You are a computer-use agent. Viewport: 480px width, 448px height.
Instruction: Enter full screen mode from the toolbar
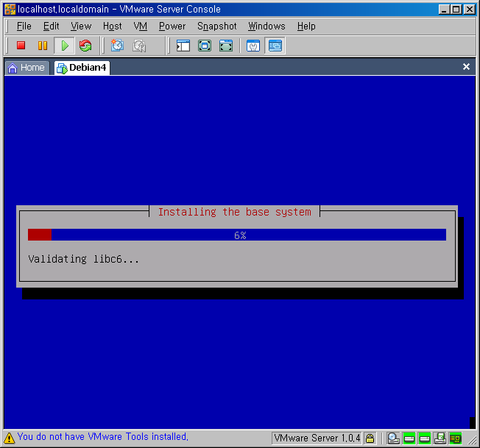pos(226,46)
